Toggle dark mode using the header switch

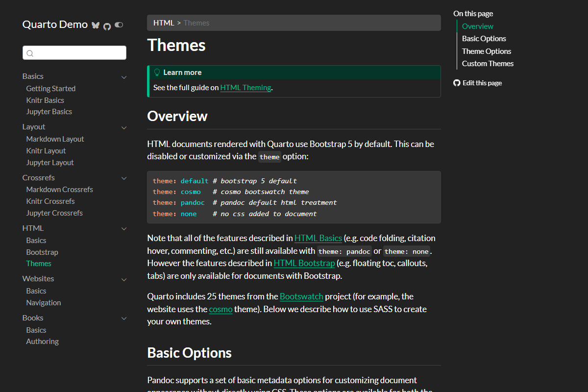pyautogui.click(x=119, y=24)
